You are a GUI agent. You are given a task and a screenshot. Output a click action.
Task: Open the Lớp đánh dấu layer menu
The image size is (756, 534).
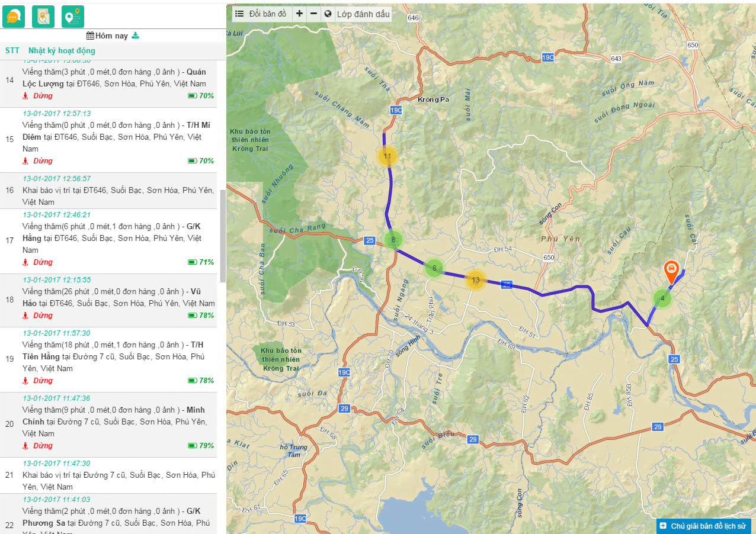(363, 14)
